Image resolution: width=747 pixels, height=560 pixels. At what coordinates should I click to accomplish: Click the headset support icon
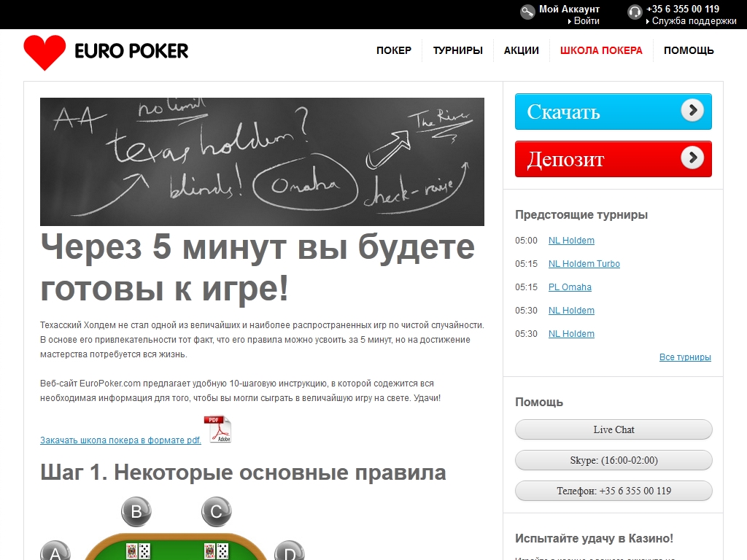click(635, 12)
